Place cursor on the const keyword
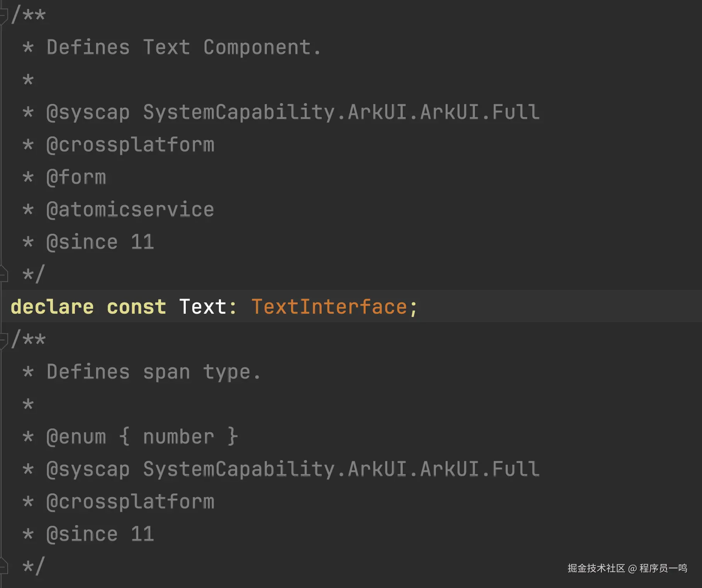Viewport: 702px width, 588px height. 136,307
